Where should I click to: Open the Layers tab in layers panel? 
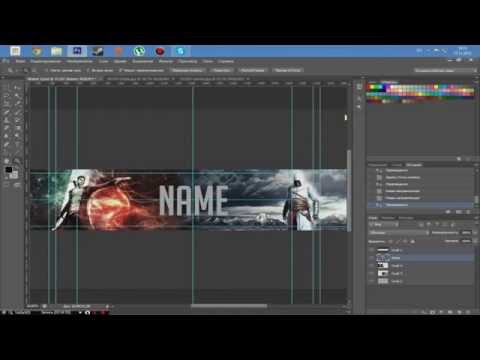[x=373, y=218]
